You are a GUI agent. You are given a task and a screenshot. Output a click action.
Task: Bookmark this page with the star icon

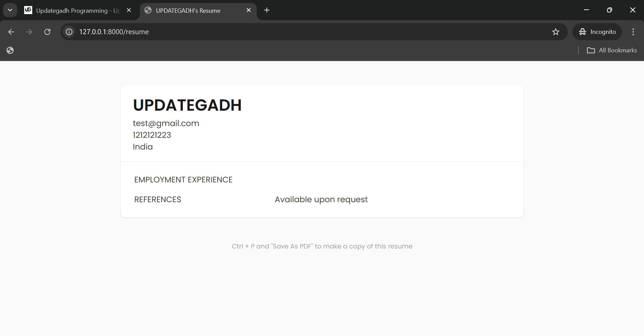[x=556, y=32]
